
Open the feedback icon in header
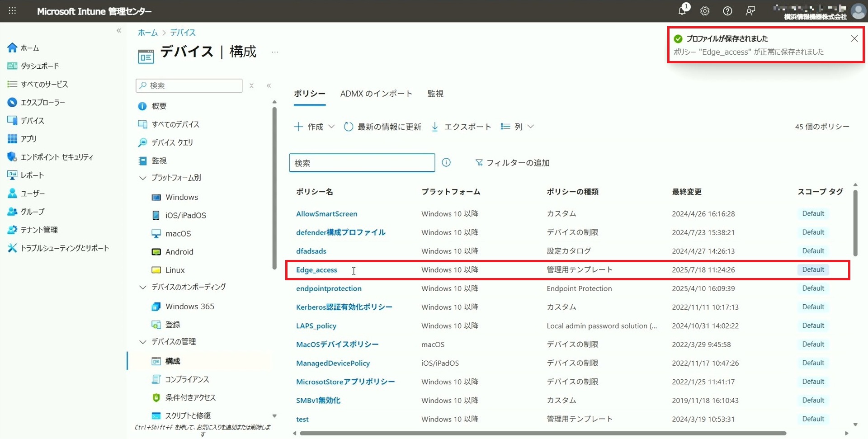(x=750, y=11)
